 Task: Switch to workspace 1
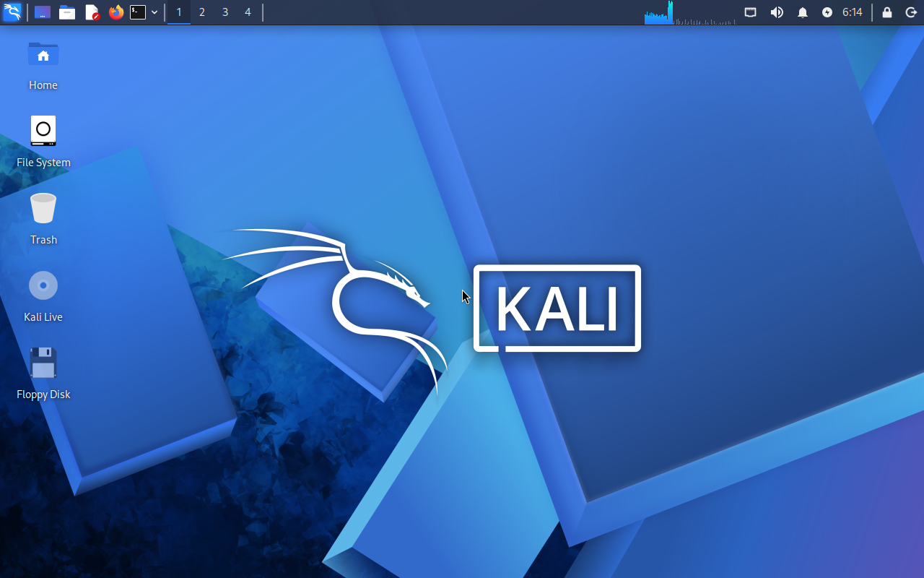(179, 12)
